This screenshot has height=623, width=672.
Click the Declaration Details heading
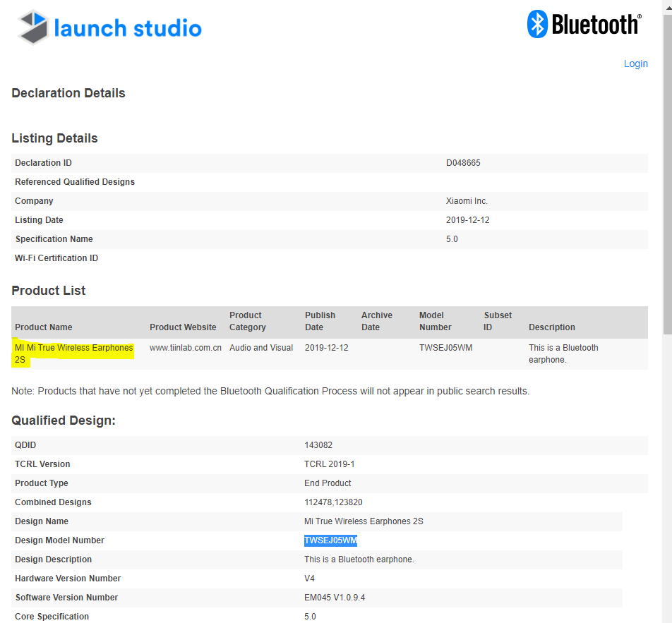click(x=68, y=93)
